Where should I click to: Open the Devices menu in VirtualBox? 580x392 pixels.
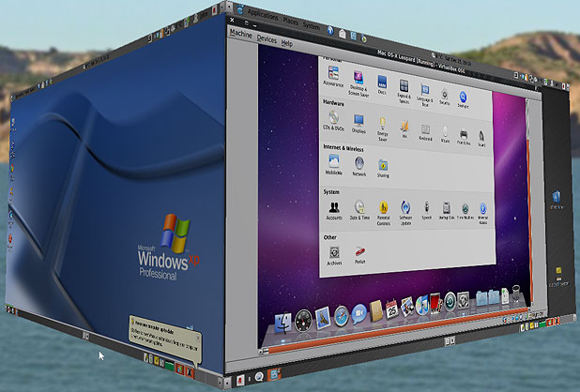click(x=267, y=38)
